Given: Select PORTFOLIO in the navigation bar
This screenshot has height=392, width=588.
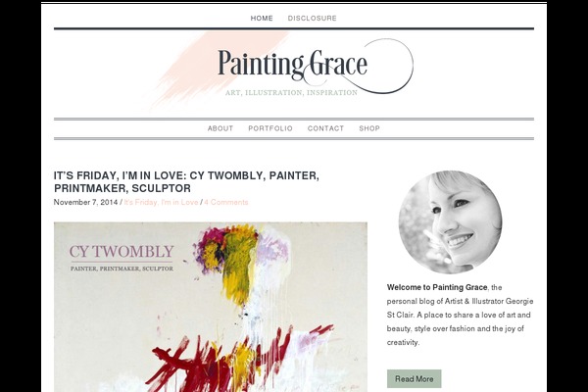Looking at the screenshot, I should click(x=270, y=128).
